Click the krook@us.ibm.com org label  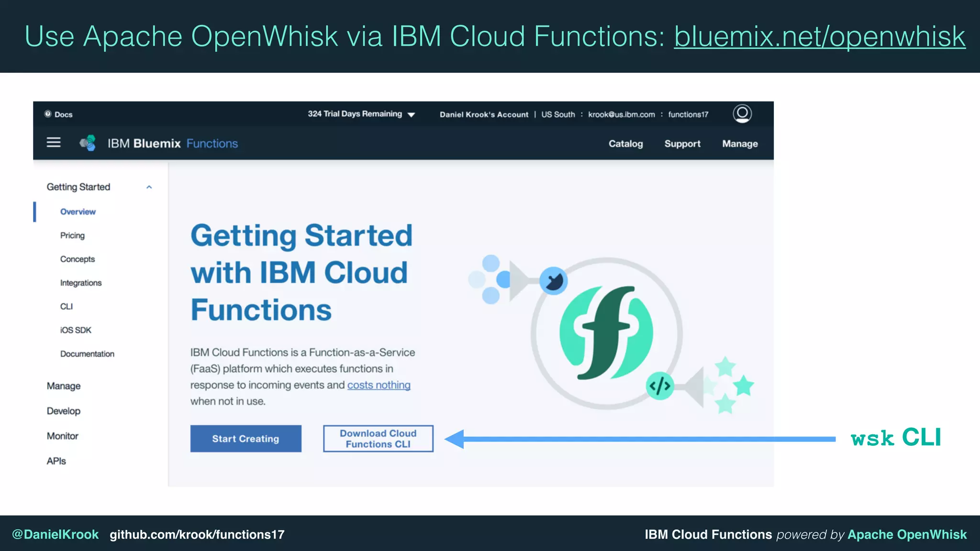621,114
